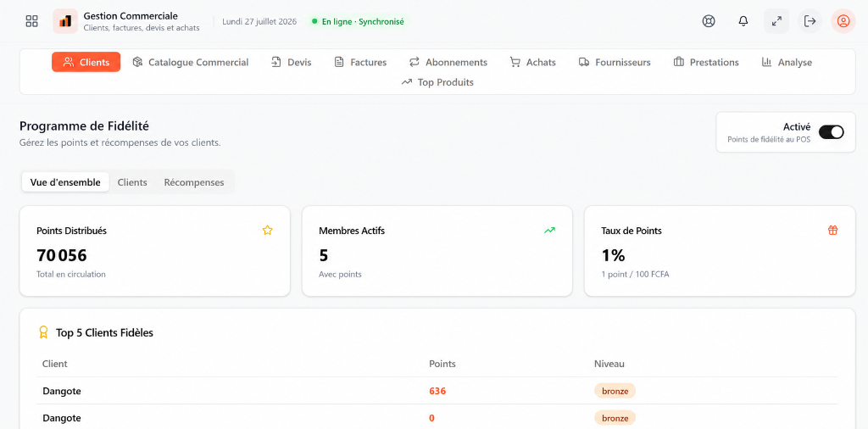Click the 1 point / 100 FCFA text

635,274
